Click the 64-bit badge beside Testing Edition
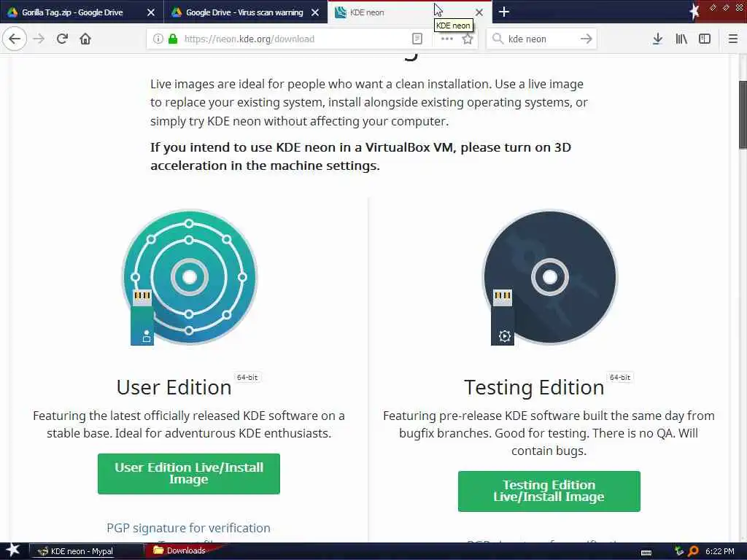Viewport: 747px width, 560px height. coord(620,377)
